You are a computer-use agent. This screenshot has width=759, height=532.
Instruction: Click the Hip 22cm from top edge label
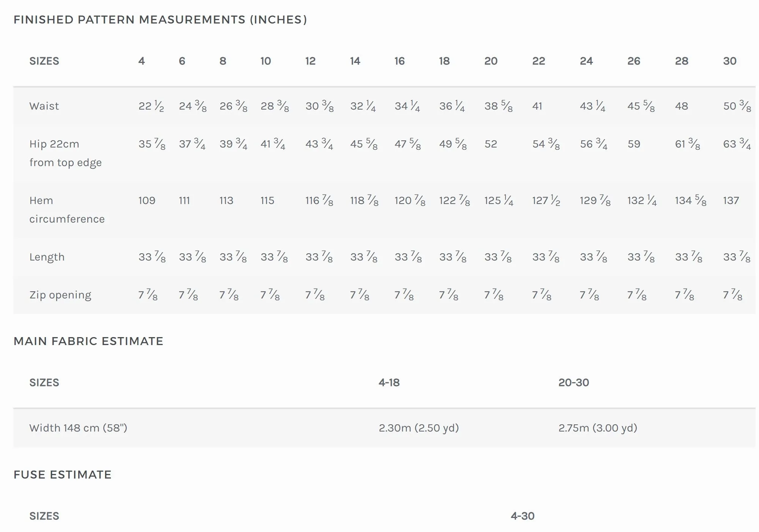[x=65, y=153]
